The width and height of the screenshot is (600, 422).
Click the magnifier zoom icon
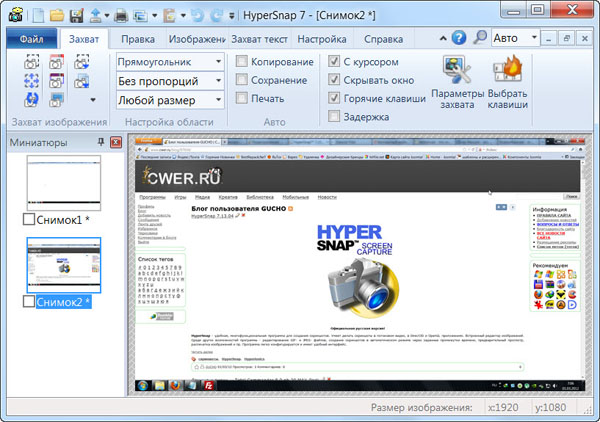(x=480, y=39)
